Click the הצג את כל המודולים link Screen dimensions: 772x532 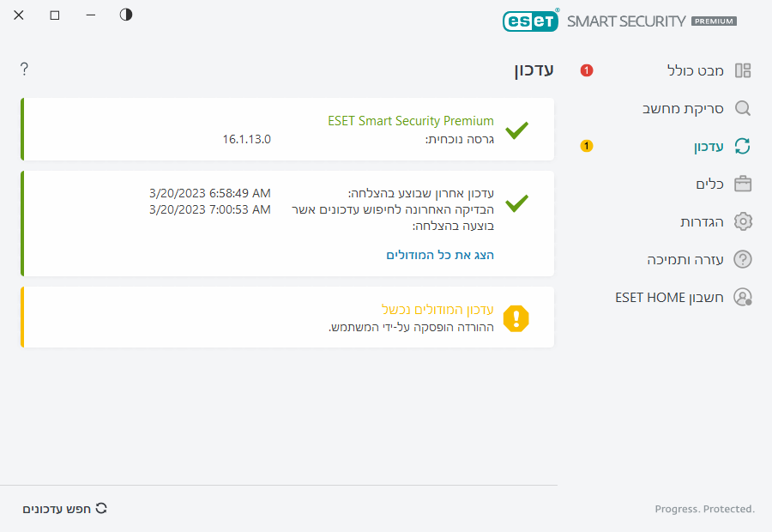(440, 255)
